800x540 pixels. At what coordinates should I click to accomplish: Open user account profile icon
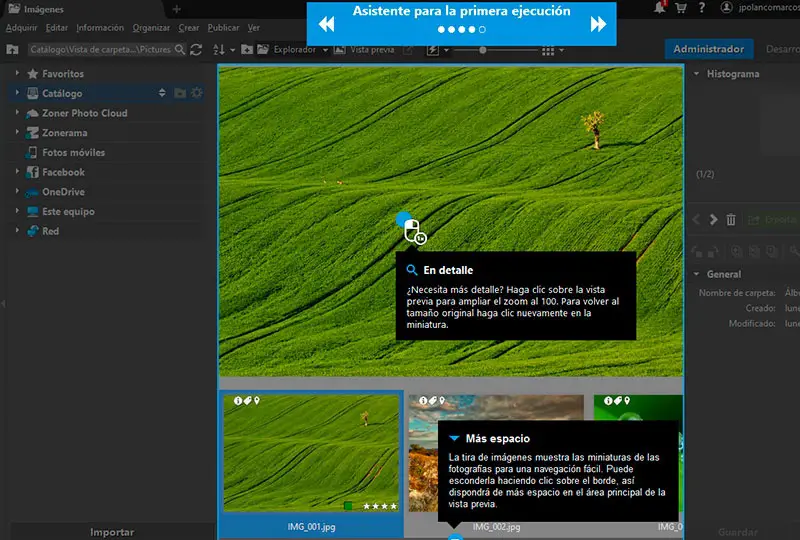(x=727, y=7)
